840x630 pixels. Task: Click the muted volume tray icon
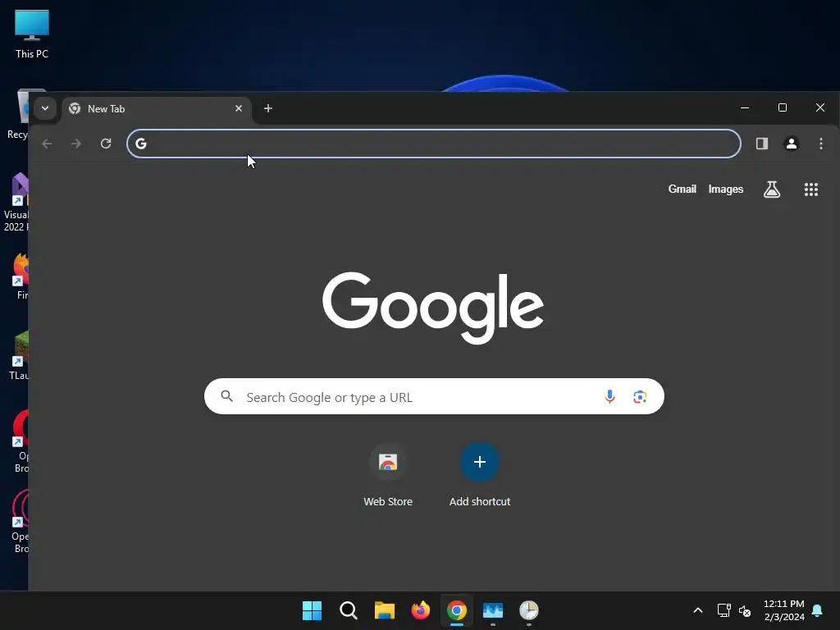pyautogui.click(x=745, y=610)
